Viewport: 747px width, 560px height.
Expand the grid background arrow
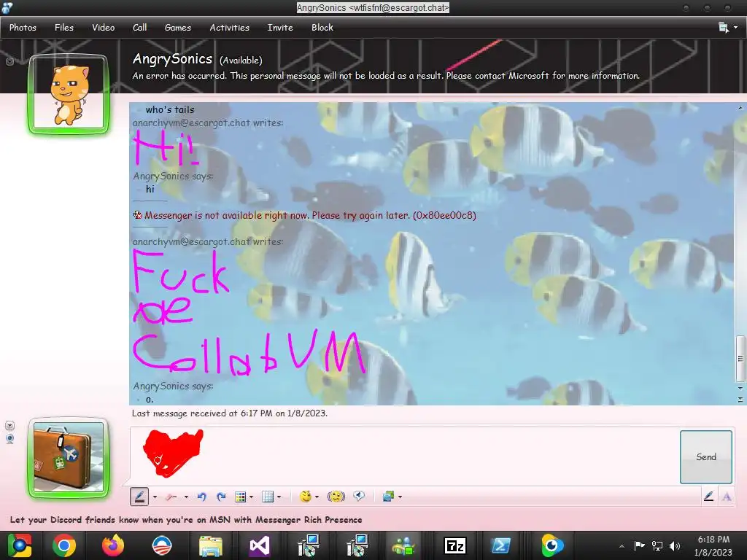tap(279, 497)
